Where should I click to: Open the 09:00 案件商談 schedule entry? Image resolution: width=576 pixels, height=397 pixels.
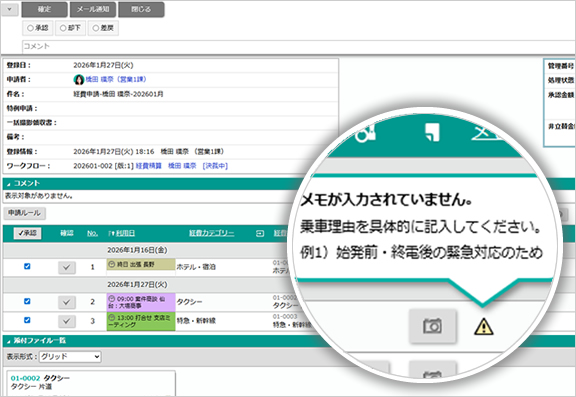141,302
